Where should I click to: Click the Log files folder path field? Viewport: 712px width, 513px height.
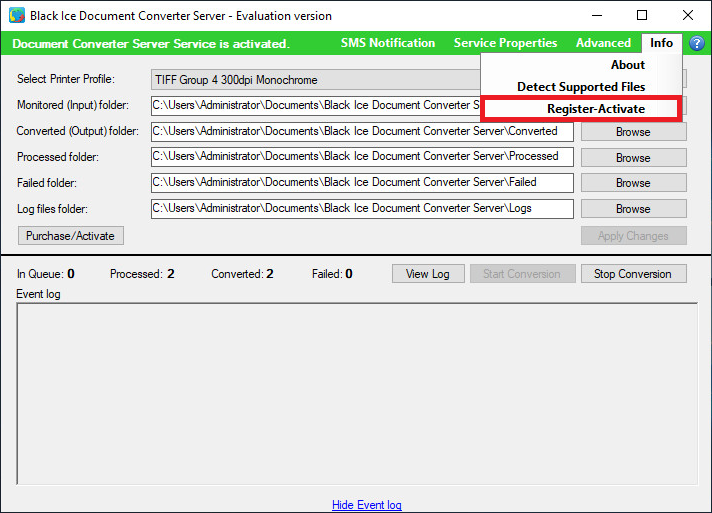click(x=362, y=209)
